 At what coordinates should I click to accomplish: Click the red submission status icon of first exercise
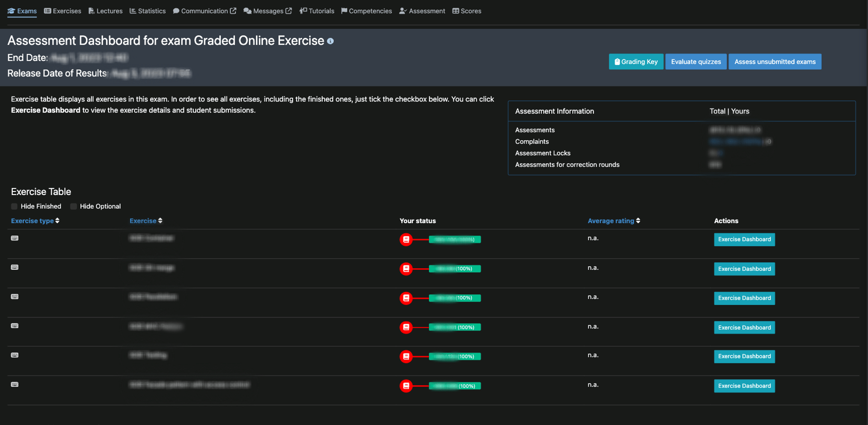pyautogui.click(x=406, y=239)
